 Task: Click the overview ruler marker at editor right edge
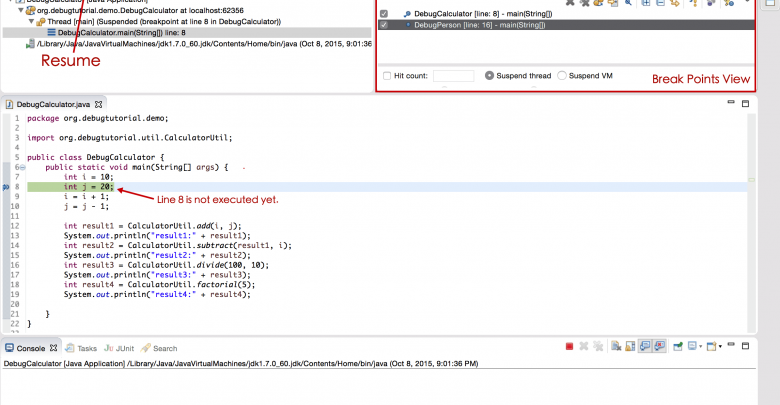pyautogui.click(x=752, y=180)
